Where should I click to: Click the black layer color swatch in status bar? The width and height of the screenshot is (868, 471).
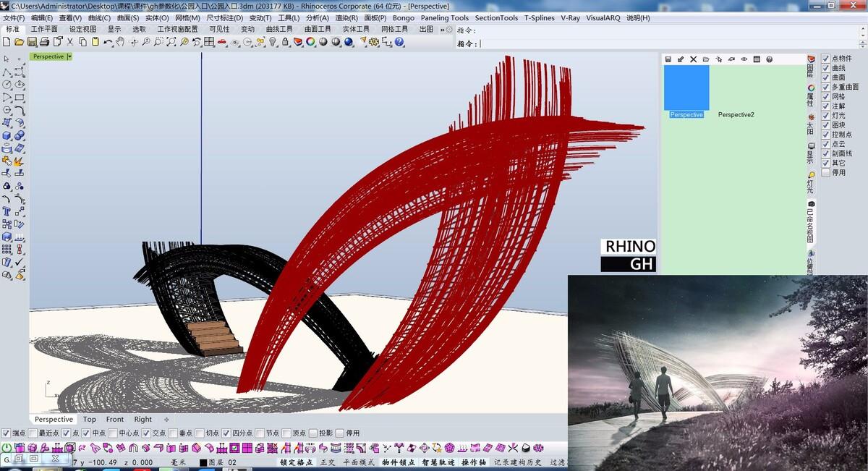203,462
